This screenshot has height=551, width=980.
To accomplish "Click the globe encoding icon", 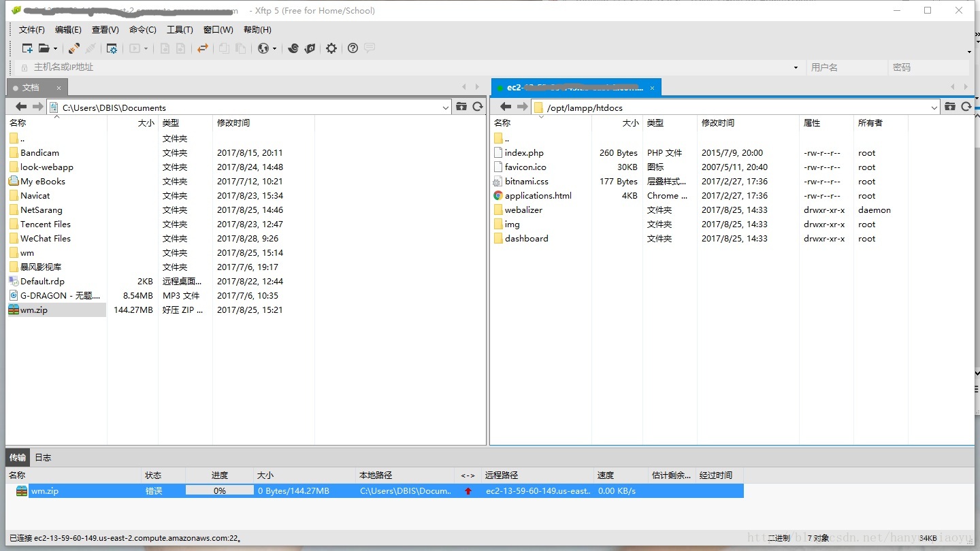I will point(263,48).
